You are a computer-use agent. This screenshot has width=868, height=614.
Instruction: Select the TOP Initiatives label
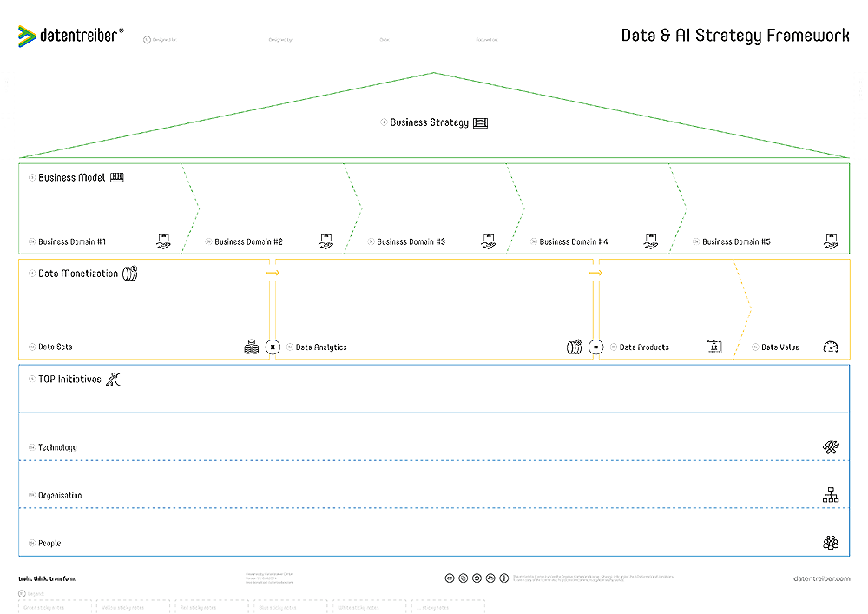(x=69, y=380)
